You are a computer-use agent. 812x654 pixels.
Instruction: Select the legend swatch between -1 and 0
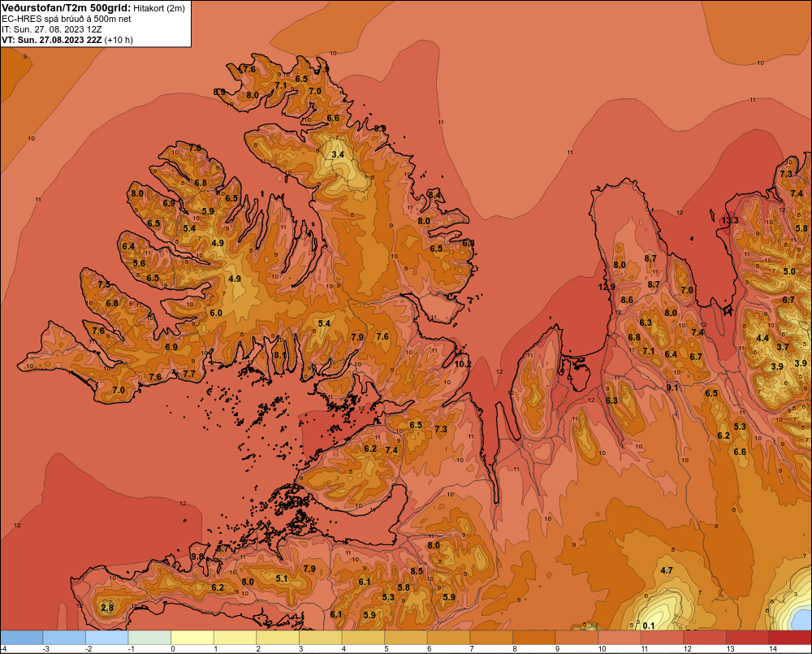149,638
